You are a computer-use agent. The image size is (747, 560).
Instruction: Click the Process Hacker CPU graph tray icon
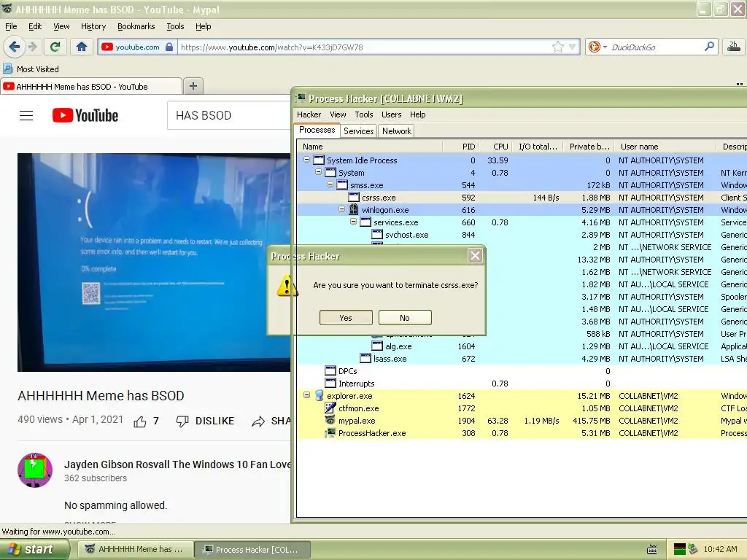coord(680,550)
